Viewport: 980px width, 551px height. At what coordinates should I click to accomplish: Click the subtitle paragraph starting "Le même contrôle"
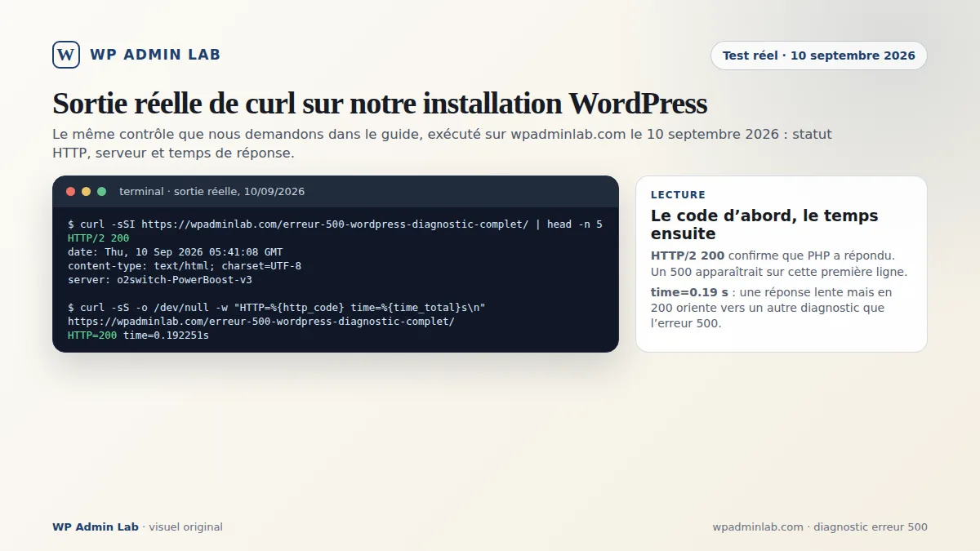tap(442, 143)
